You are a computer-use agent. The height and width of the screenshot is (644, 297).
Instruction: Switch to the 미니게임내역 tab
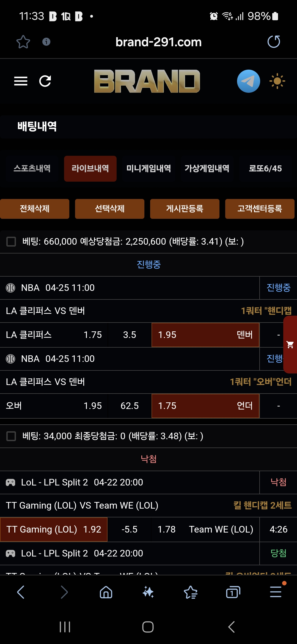pyautogui.click(x=148, y=168)
